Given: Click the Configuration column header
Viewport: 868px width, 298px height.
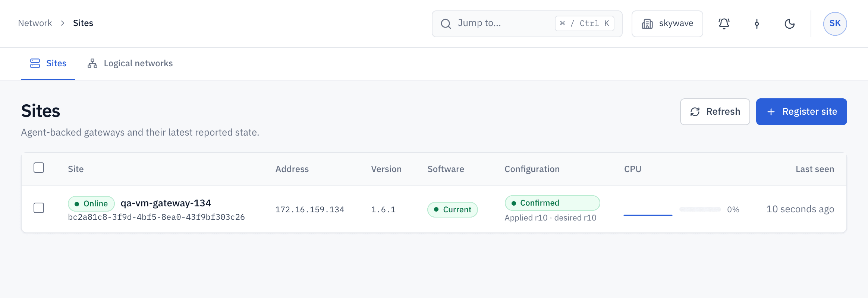Looking at the screenshot, I should click(x=532, y=169).
